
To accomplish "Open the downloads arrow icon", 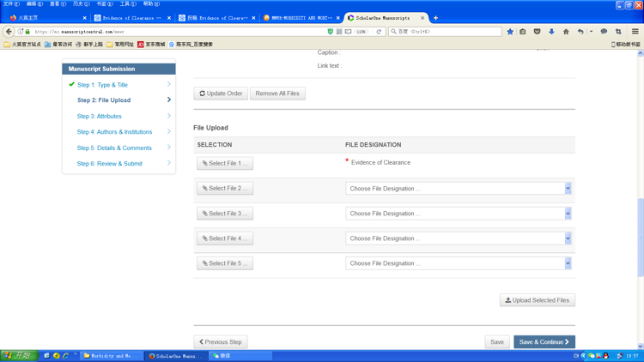I will pos(551,32).
